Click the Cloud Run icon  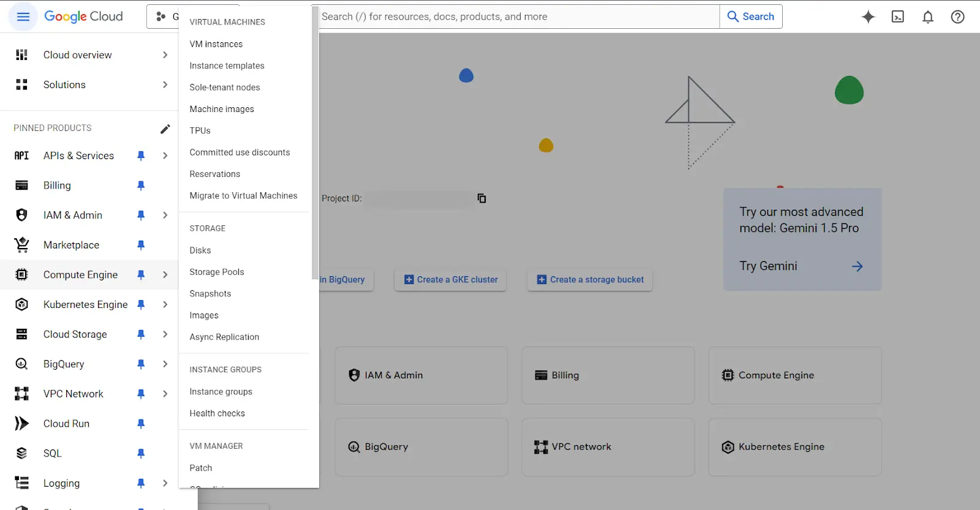(21, 424)
